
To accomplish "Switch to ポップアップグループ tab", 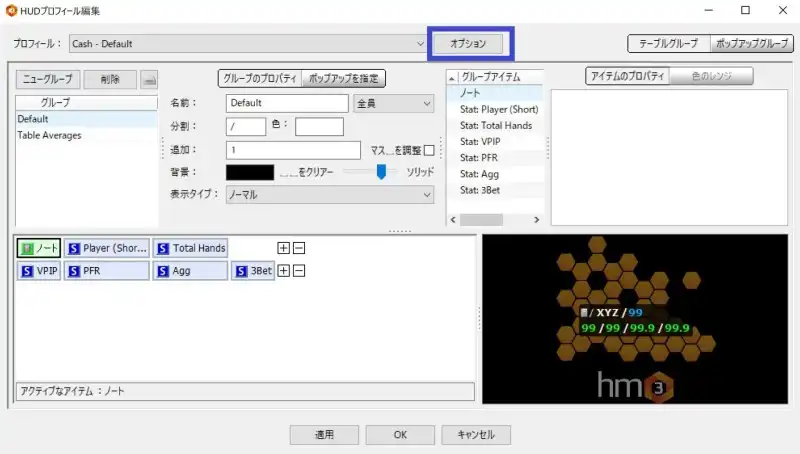I will point(751,44).
